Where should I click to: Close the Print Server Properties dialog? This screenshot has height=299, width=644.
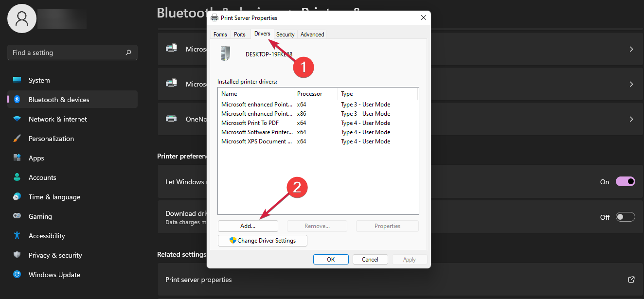(423, 18)
